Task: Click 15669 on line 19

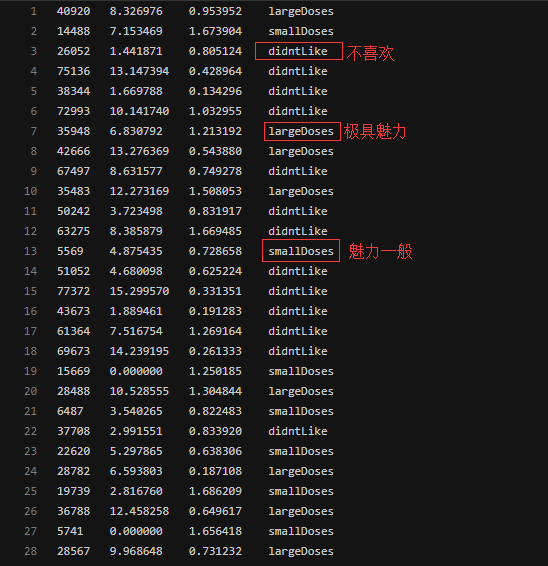Action: coord(74,371)
